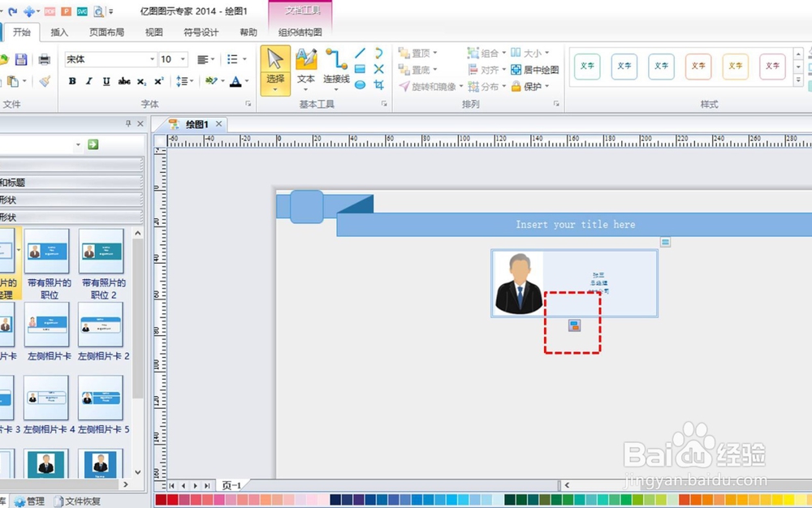Click the Print icon in File group
The width and height of the screenshot is (812, 508).
tap(45, 59)
